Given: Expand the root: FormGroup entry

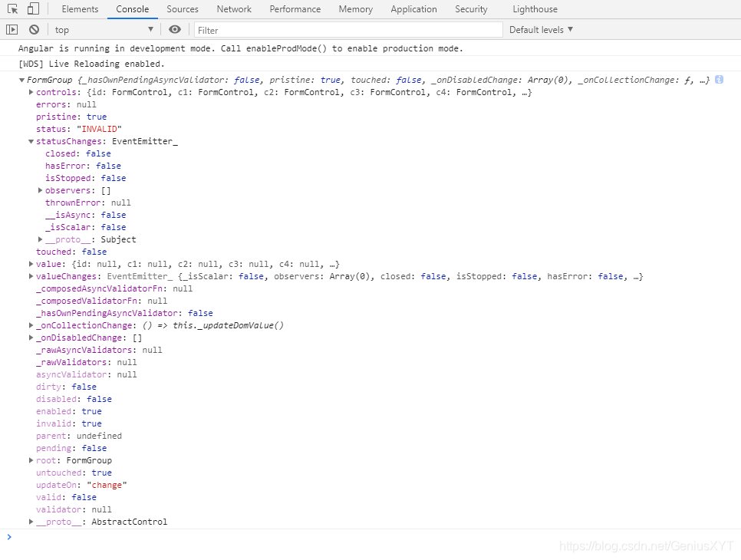Looking at the screenshot, I should (x=31, y=461).
